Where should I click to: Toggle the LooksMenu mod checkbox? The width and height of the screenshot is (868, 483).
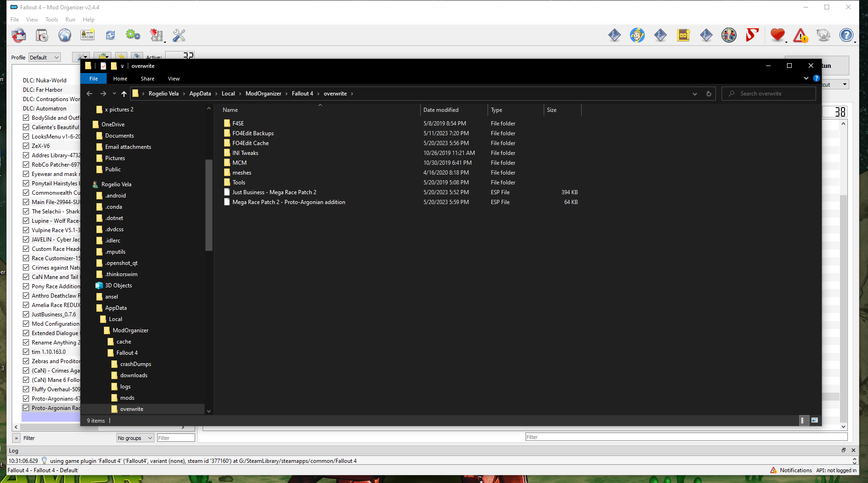[26, 136]
